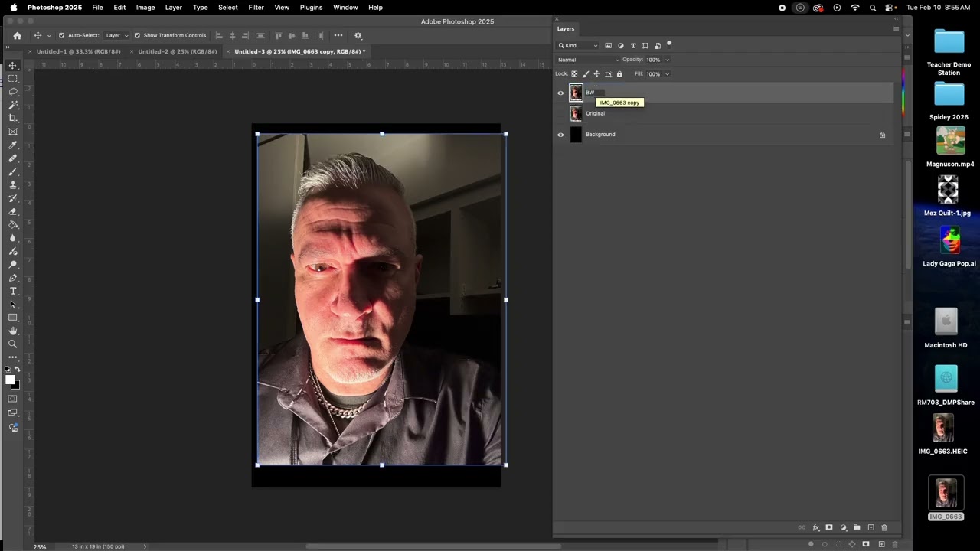
Task: Open the Layer menu
Action: 174,8
